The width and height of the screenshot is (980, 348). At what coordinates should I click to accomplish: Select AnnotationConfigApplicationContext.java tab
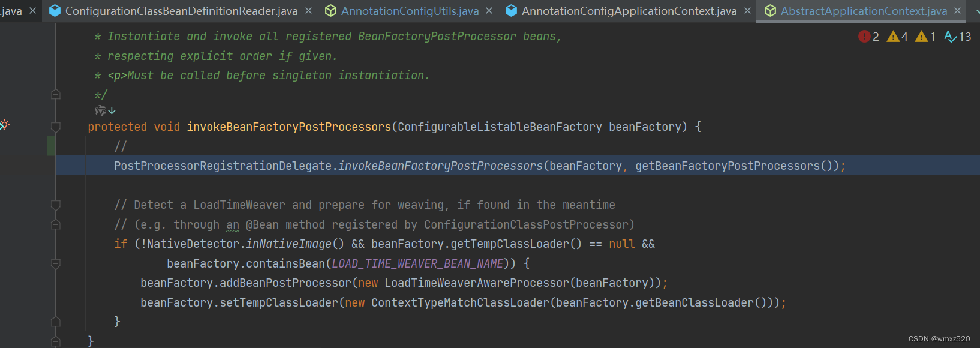point(629,11)
